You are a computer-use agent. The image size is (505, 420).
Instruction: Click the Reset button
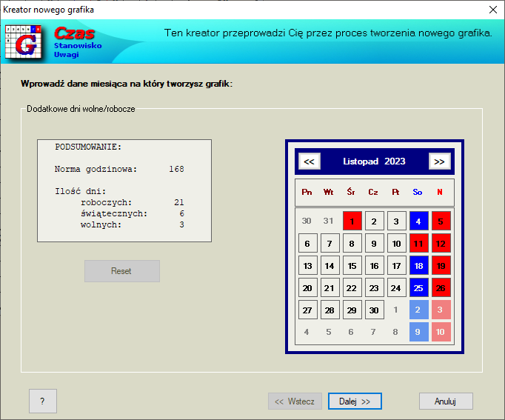(x=121, y=271)
